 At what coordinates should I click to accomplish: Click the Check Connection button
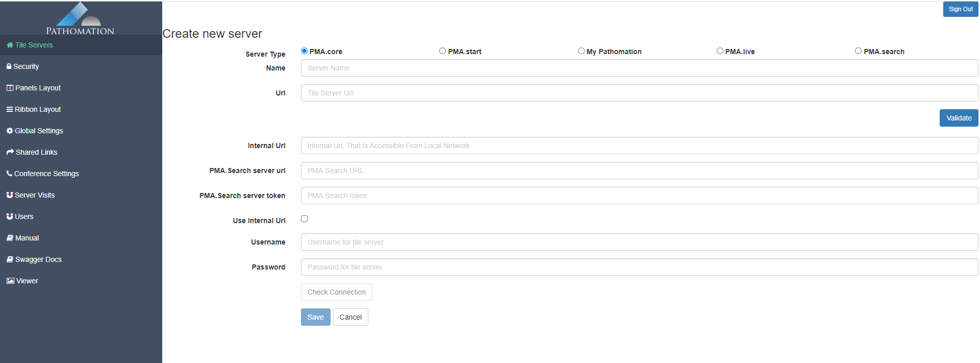click(336, 292)
